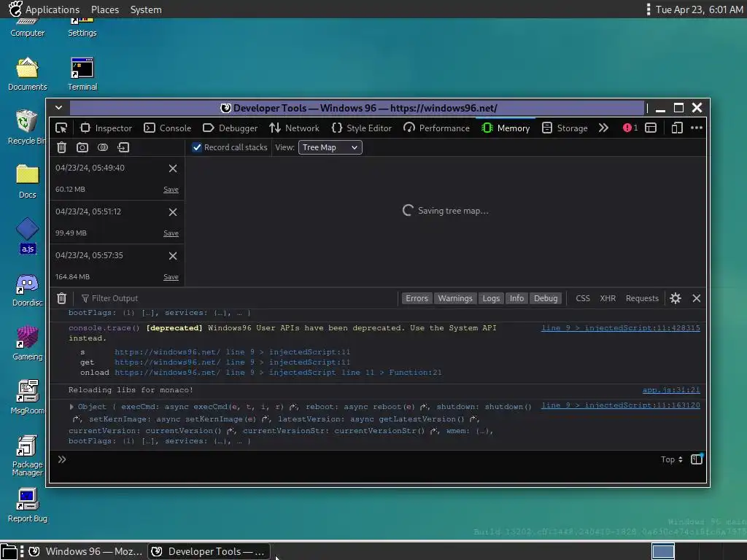Close the split console panel
Screen dimensions: 747x560
click(697, 298)
